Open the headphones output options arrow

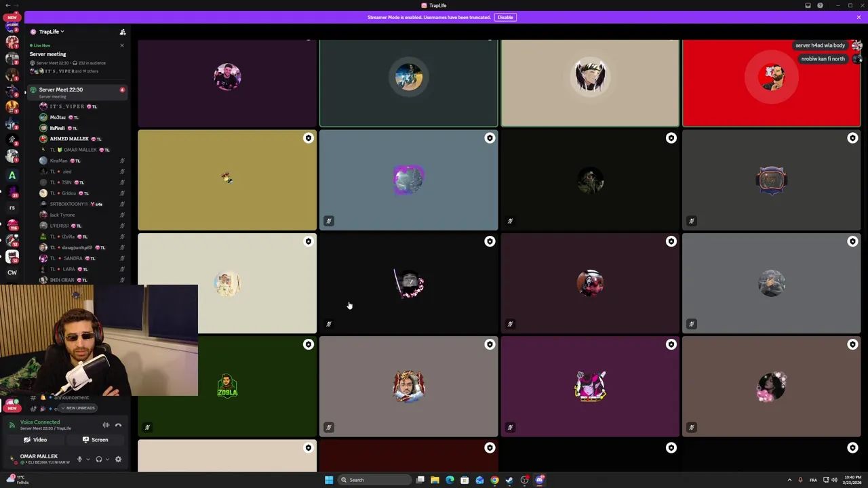(106, 460)
